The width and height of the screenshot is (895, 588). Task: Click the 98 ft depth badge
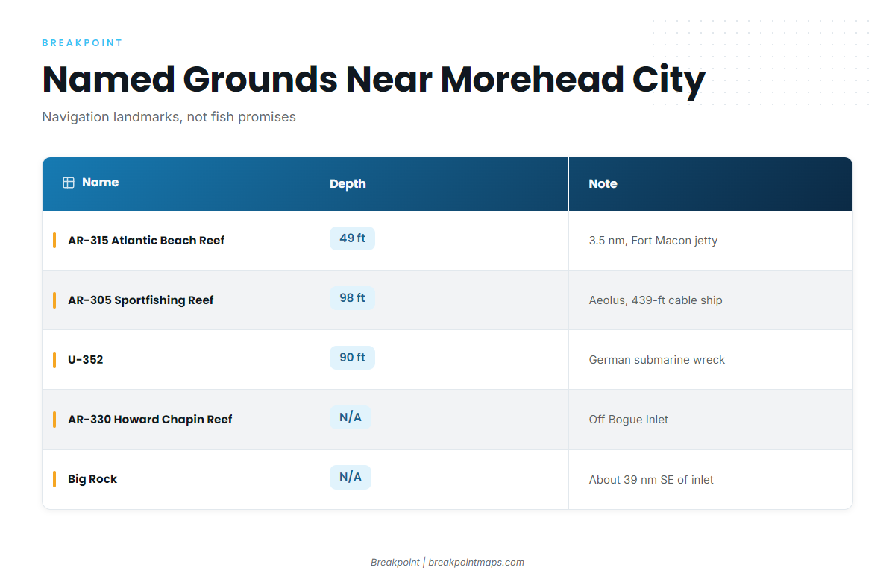click(x=352, y=298)
